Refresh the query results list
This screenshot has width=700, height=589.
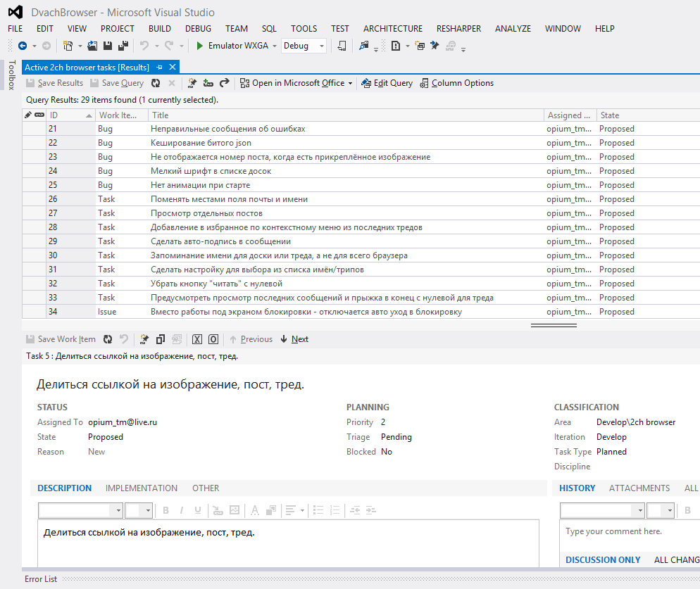point(156,83)
